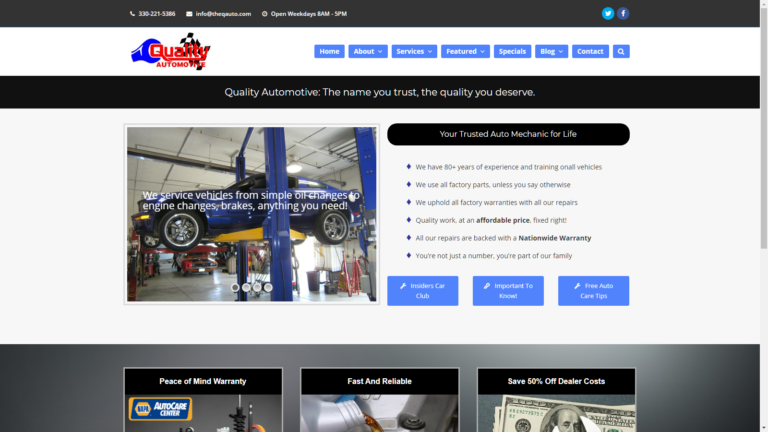Open the Twitter social icon

click(607, 13)
